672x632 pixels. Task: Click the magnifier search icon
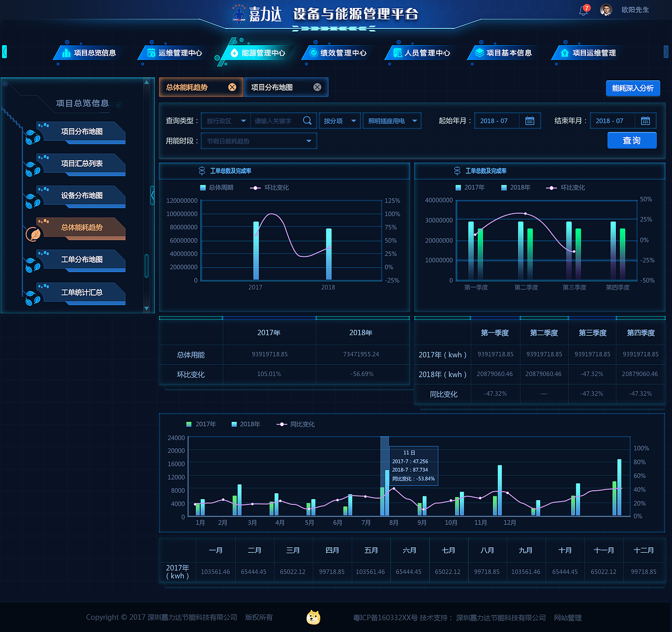click(x=308, y=121)
